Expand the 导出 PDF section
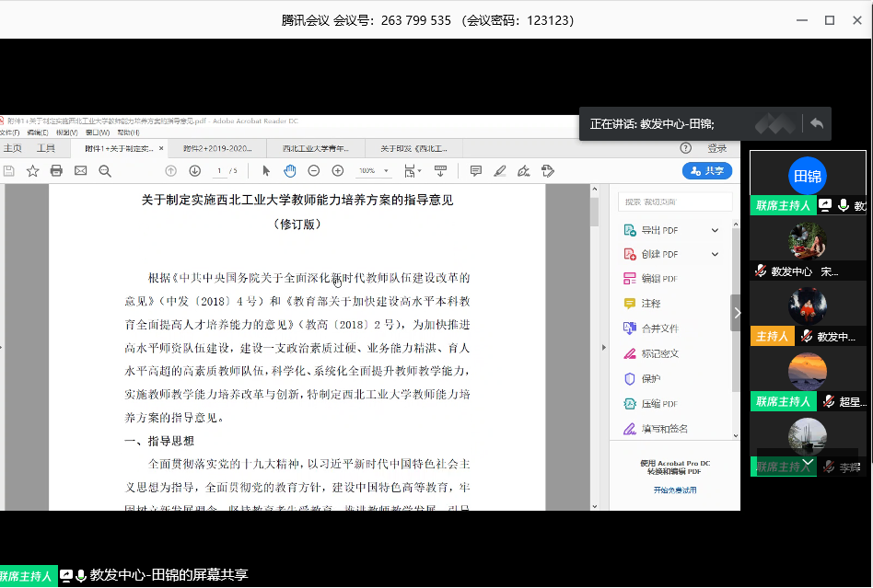 click(715, 230)
